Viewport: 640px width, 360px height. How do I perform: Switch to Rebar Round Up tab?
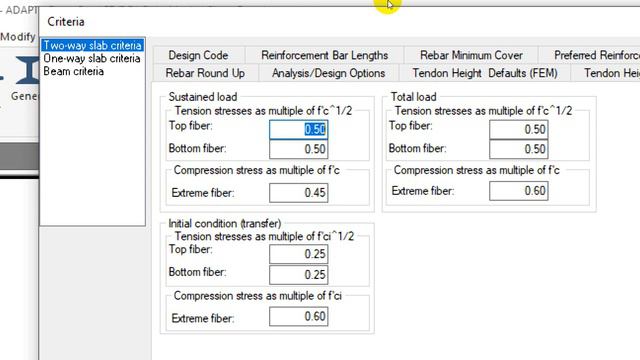coord(205,73)
